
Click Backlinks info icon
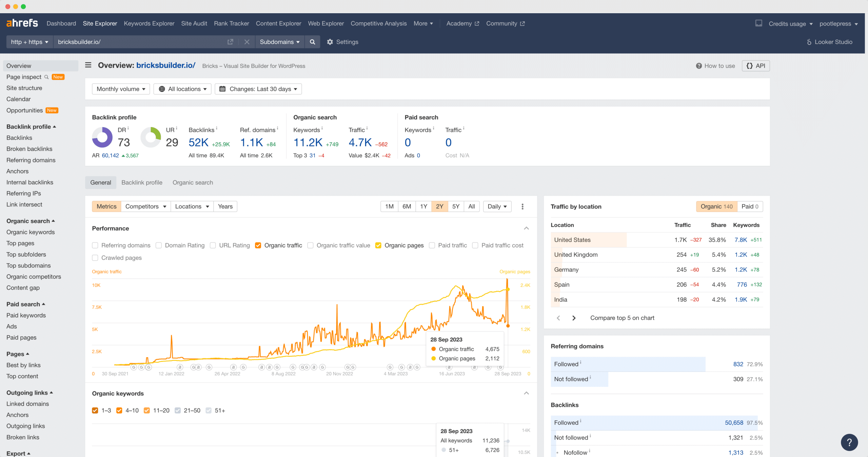coord(217,128)
